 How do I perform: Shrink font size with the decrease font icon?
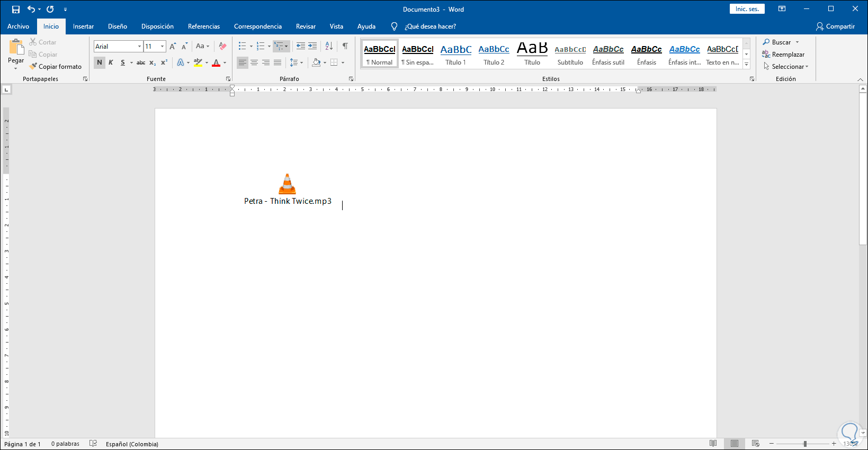point(184,47)
